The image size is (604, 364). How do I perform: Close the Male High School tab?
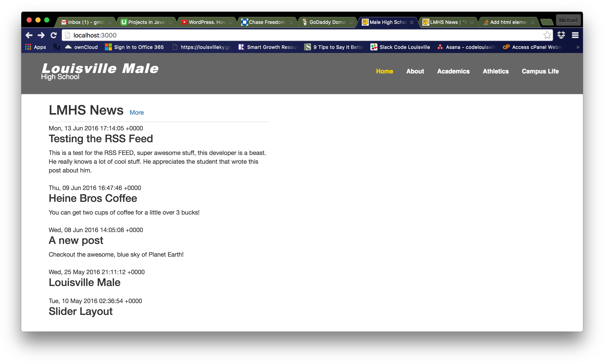412,22
